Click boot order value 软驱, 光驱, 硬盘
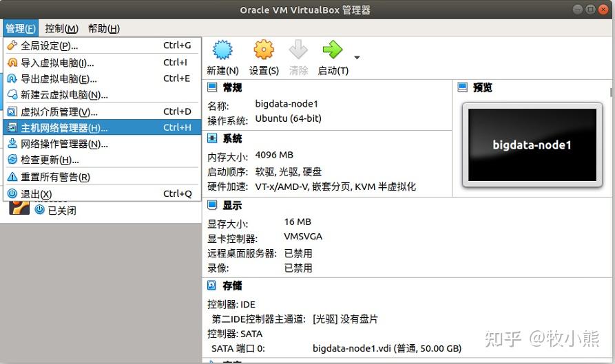Screen dimensions: 615x364 tap(289, 171)
